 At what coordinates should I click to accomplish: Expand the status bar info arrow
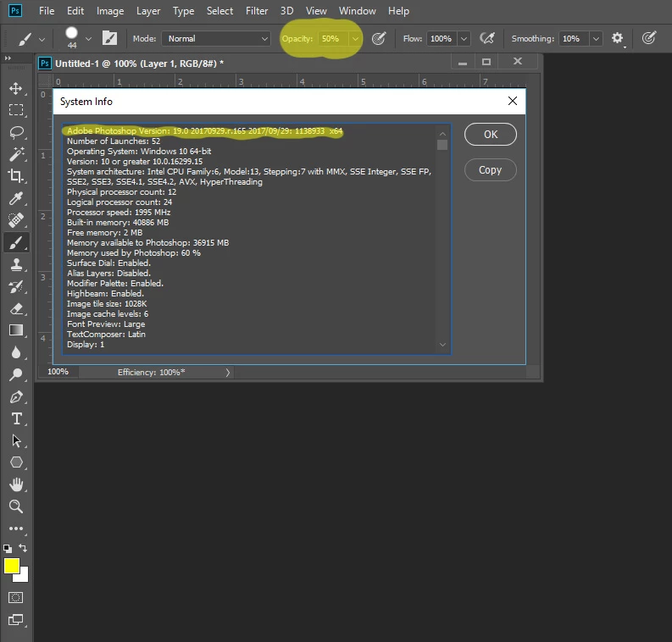228,373
